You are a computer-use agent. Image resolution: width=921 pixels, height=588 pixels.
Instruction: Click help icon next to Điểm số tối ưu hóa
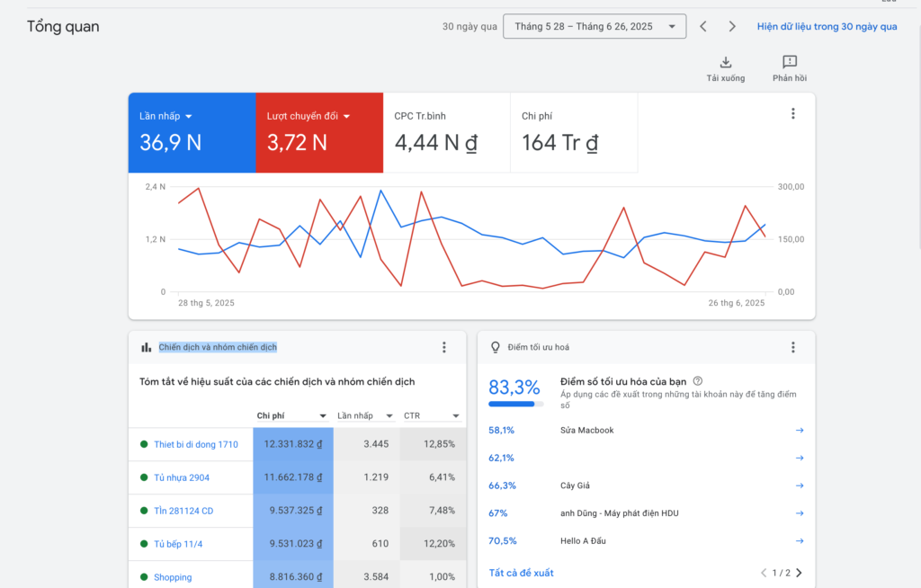(698, 381)
